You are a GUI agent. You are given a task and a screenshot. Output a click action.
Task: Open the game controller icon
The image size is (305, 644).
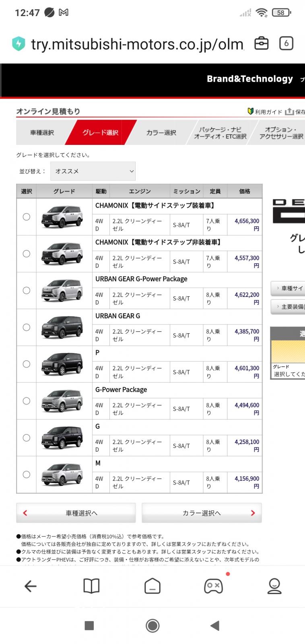[x=213, y=586]
